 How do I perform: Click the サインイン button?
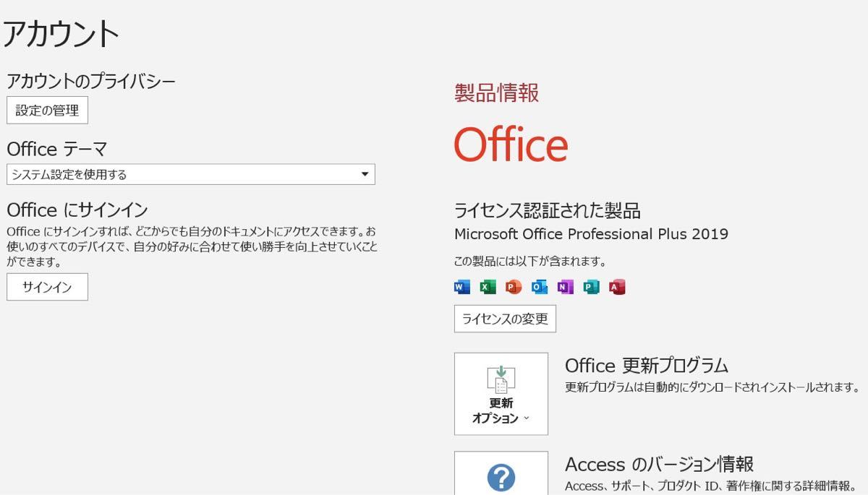click(47, 287)
